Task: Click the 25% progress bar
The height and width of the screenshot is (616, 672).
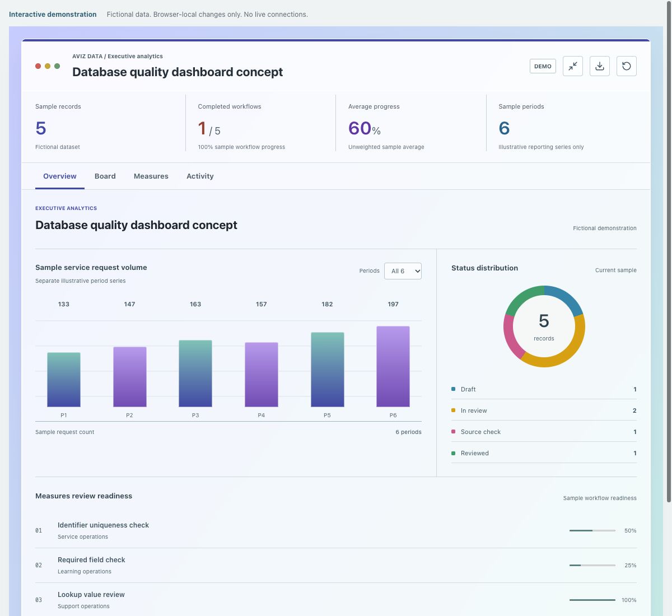Action: point(592,565)
